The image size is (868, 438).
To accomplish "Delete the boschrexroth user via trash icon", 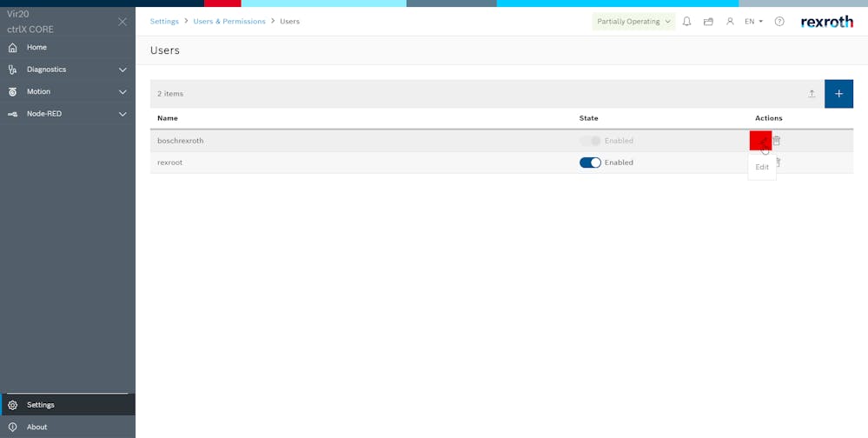I will pos(777,141).
